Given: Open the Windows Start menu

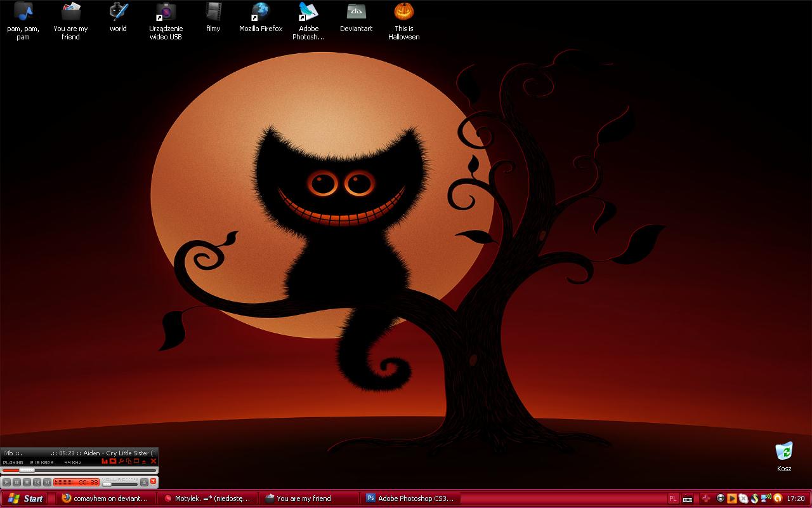Looking at the screenshot, I should pyautogui.click(x=26, y=498).
